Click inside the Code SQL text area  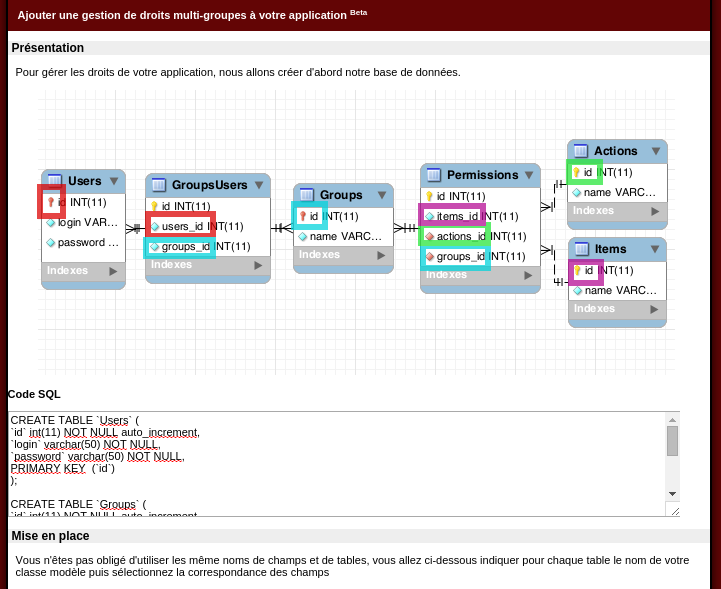pos(337,464)
